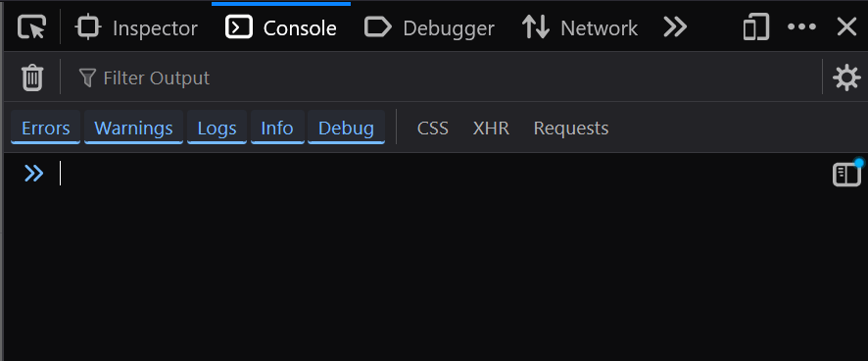Image resolution: width=868 pixels, height=361 pixels.
Task: Activate the element picker tool
Action: (31, 27)
